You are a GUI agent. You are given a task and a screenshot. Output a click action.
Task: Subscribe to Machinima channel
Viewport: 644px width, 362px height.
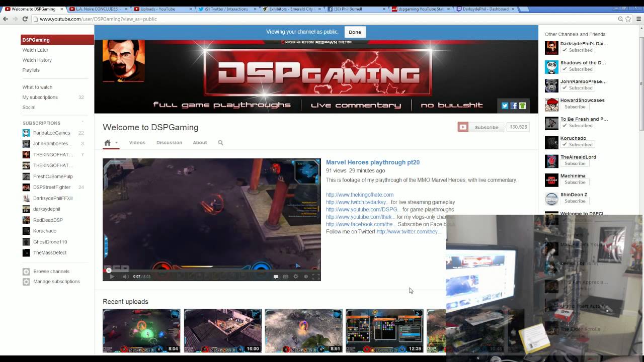tap(575, 182)
